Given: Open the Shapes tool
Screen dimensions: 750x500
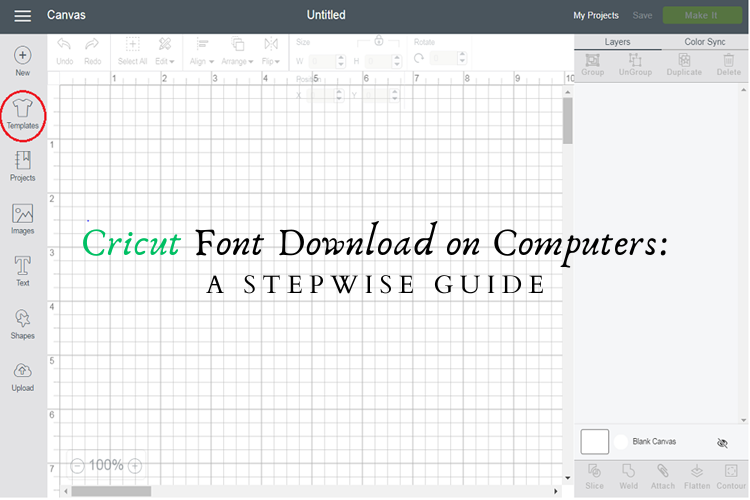Looking at the screenshot, I should tap(22, 322).
